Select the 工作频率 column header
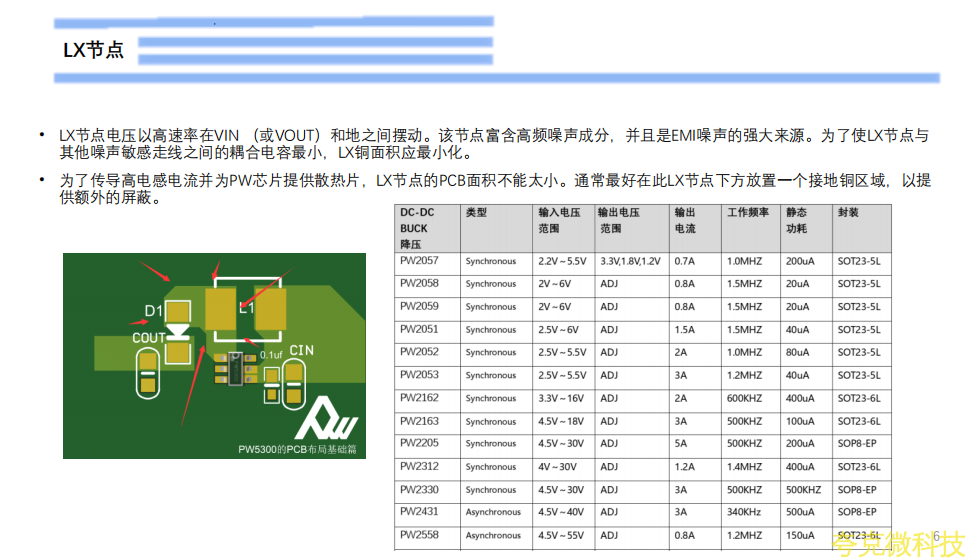Screen dimensions: 971x558 (746, 213)
